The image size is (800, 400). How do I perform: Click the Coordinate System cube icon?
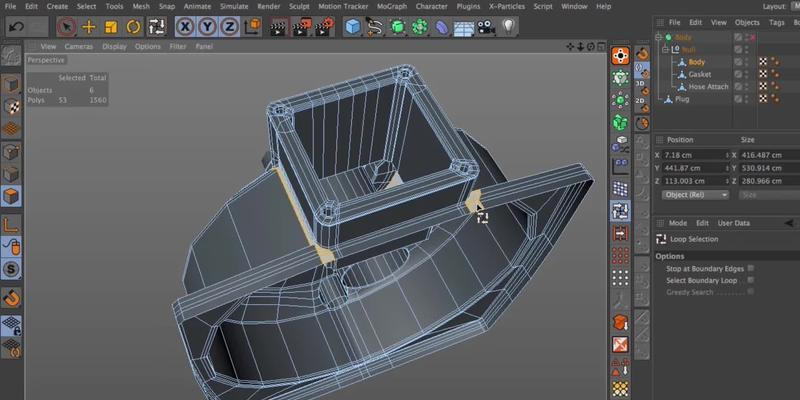(252, 27)
